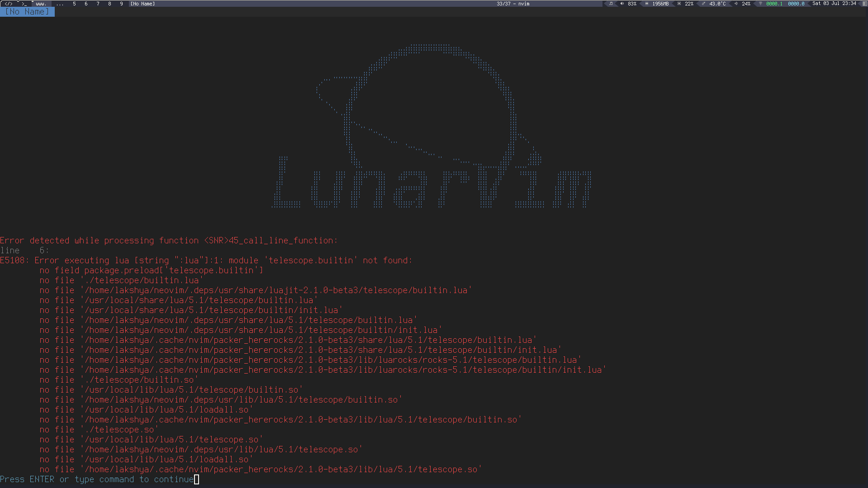Click the temperature indicator icon near 43.0°C
The height and width of the screenshot is (488, 868).
click(704, 4)
